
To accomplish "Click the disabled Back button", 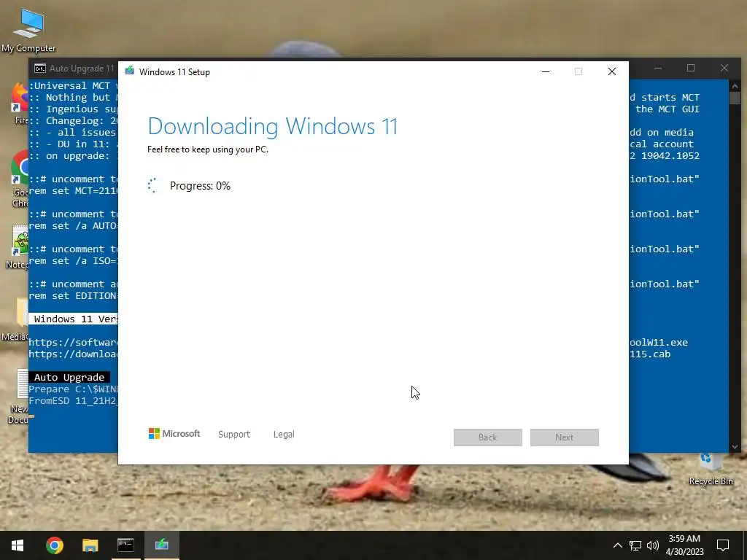I will [x=488, y=437].
